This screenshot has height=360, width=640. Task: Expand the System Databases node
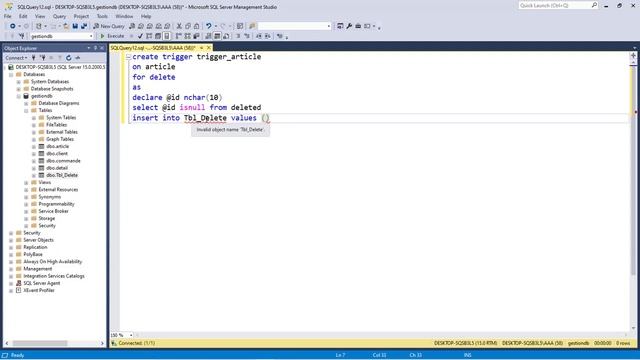click(x=18, y=82)
